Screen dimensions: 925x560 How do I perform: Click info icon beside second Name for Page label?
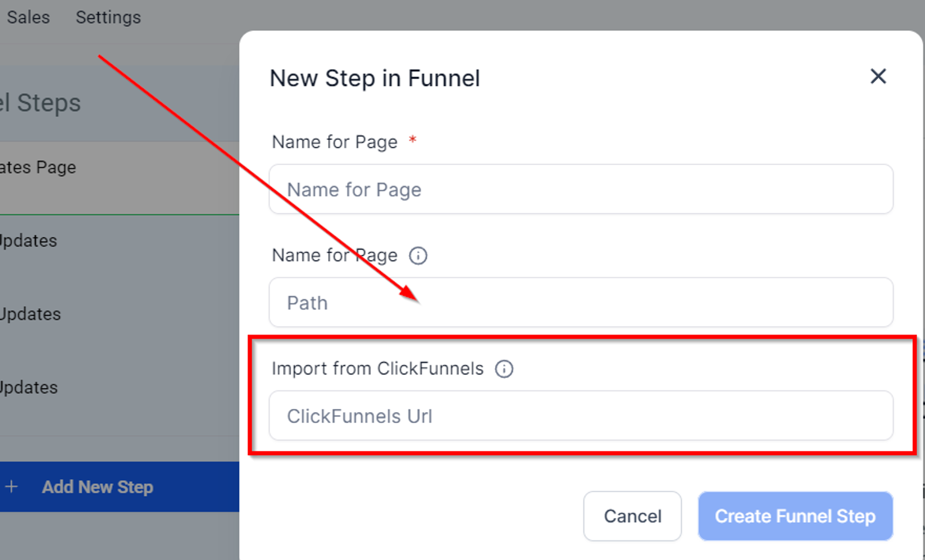pyautogui.click(x=418, y=256)
